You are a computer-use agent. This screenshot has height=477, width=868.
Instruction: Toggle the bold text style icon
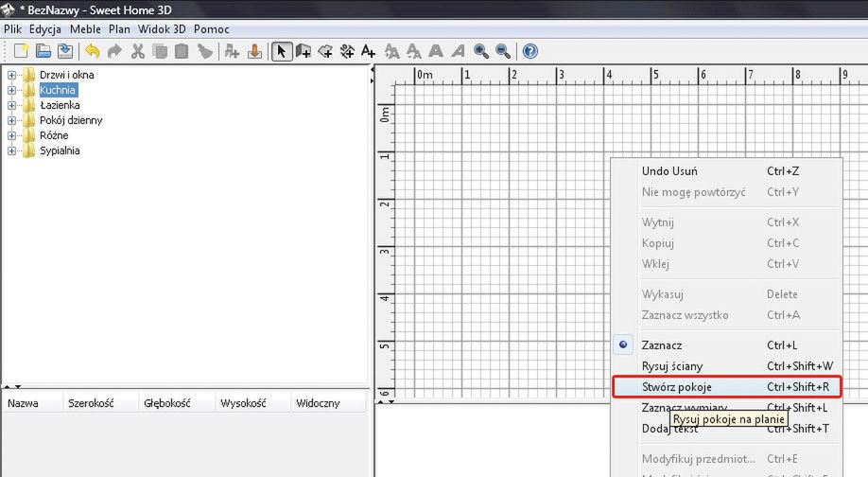coord(436,51)
